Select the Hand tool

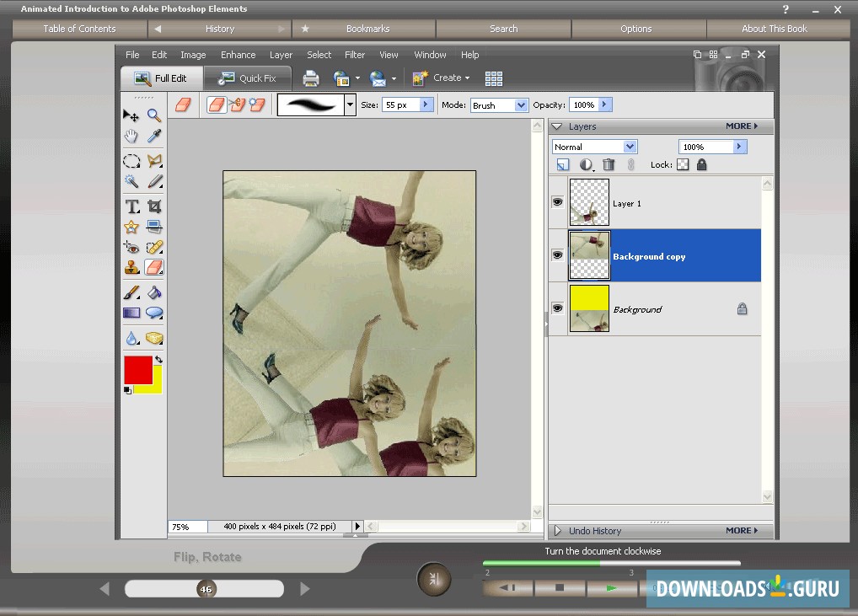click(x=131, y=136)
